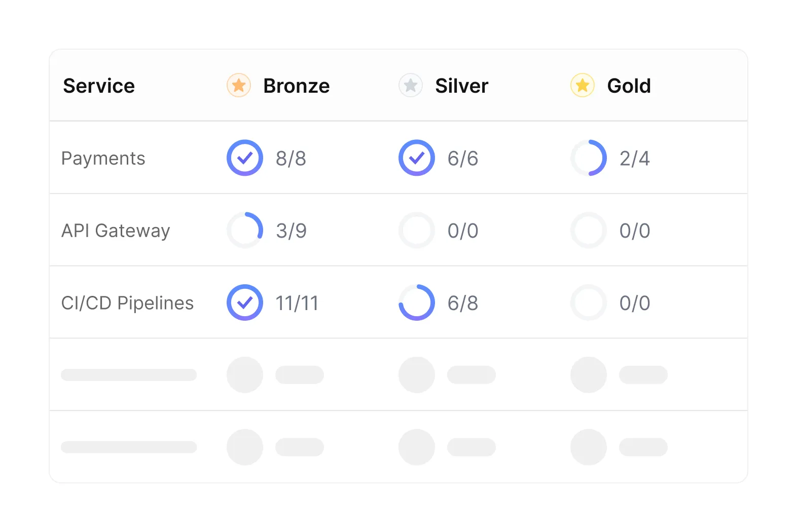The height and width of the screenshot is (532, 797).
Task: Select the Payments Silver completed checkmark
Action: pyautogui.click(x=417, y=158)
